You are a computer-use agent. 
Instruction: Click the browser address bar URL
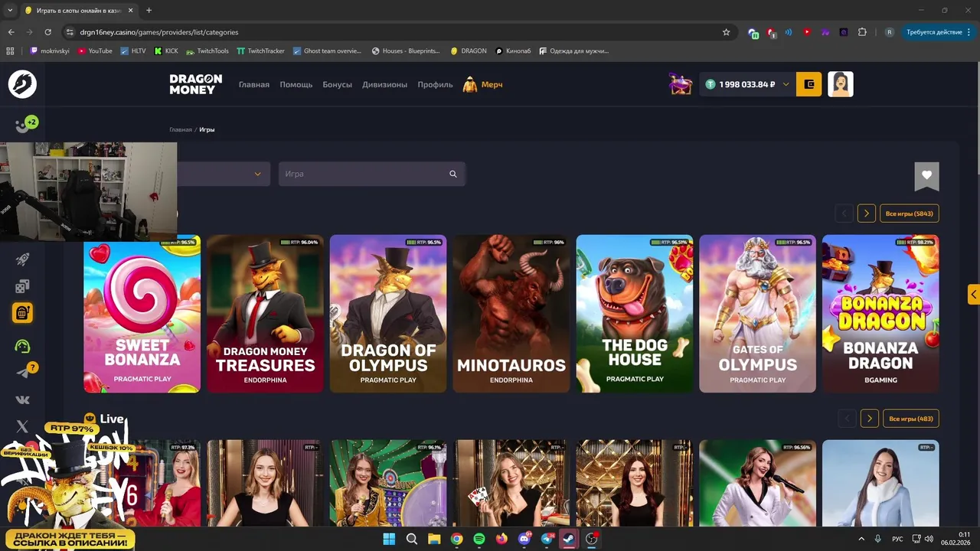click(x=159, y=32)
